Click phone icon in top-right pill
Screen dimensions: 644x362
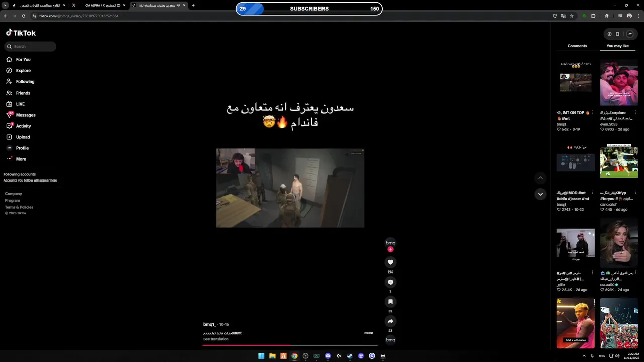click(x=618, y=34)
